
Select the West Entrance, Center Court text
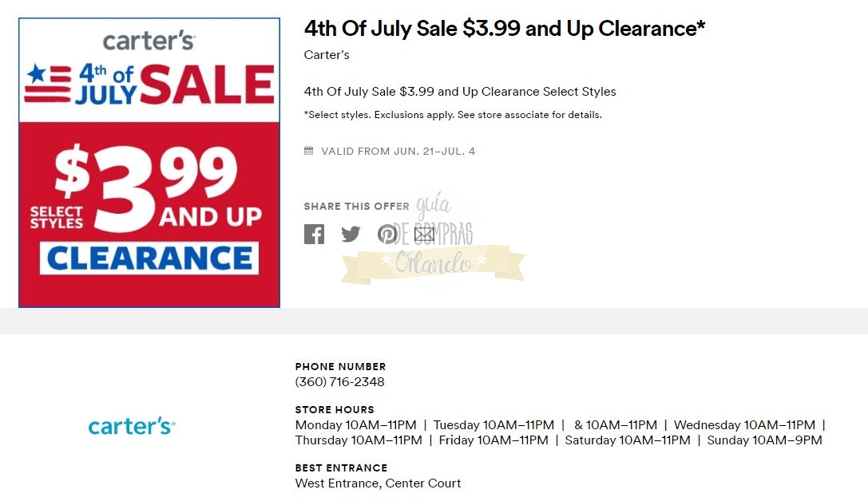click(378, 483)
